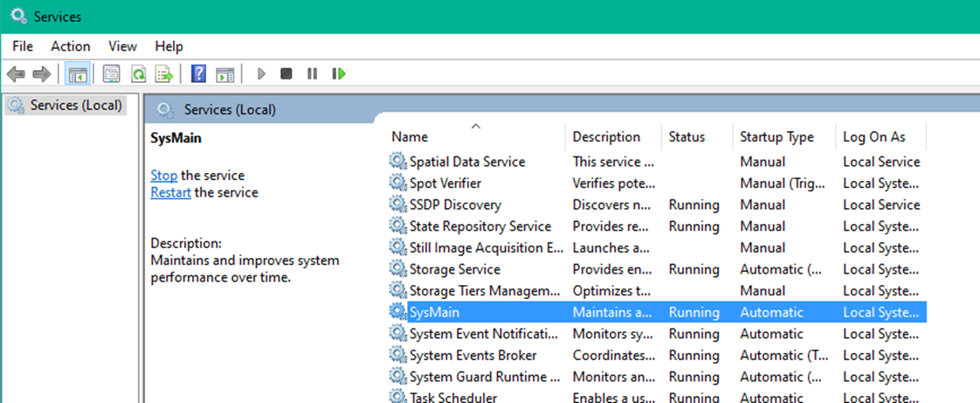Toggle the Show/Hide Action Pane button
Viewport: 980px width, 403px height.
[224, 74]
